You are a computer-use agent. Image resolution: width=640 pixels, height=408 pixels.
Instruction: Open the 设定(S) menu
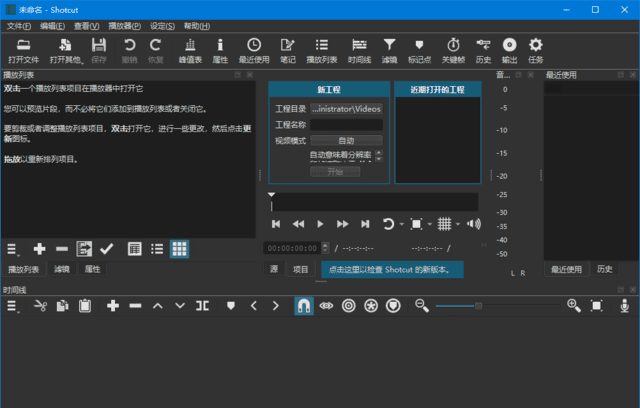[162, 26]
